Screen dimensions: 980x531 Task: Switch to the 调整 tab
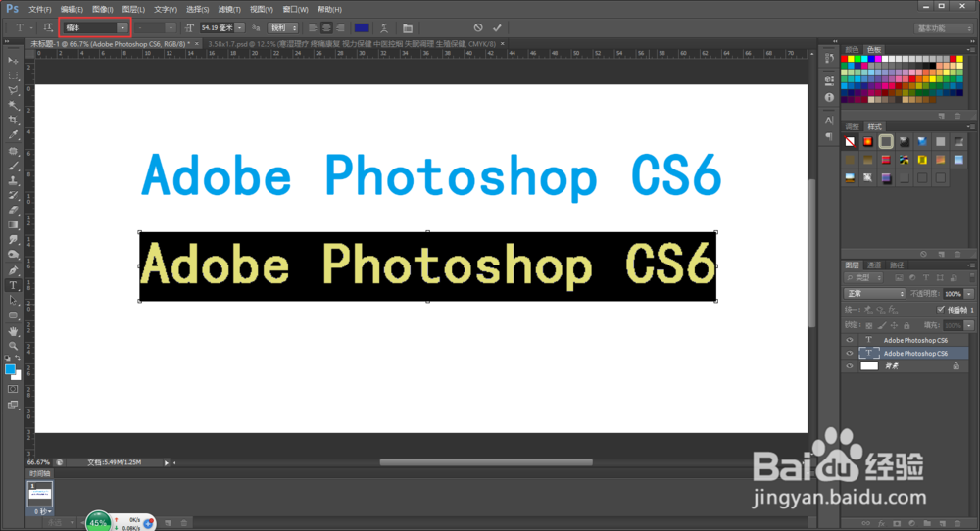click(x=852, y=126)
